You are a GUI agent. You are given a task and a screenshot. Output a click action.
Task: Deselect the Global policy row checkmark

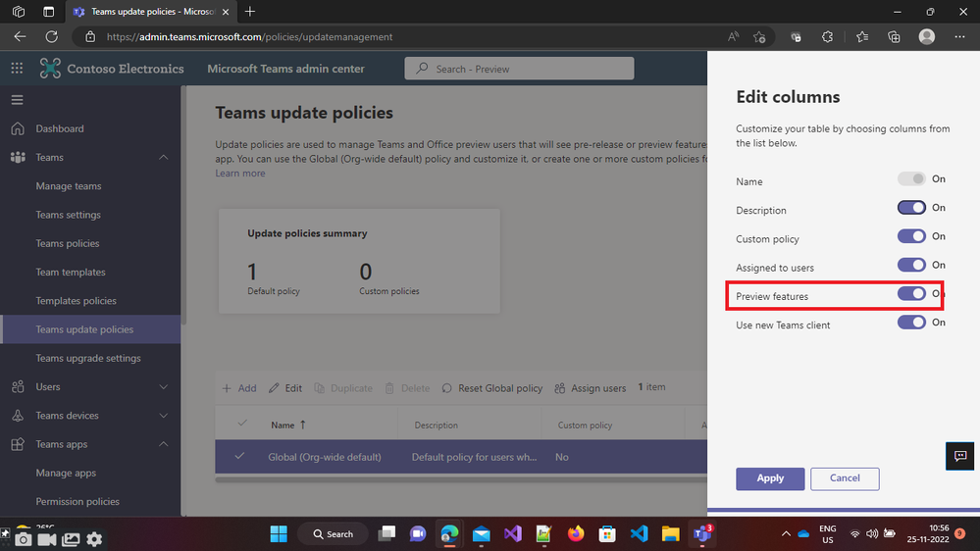click(239, 456)
